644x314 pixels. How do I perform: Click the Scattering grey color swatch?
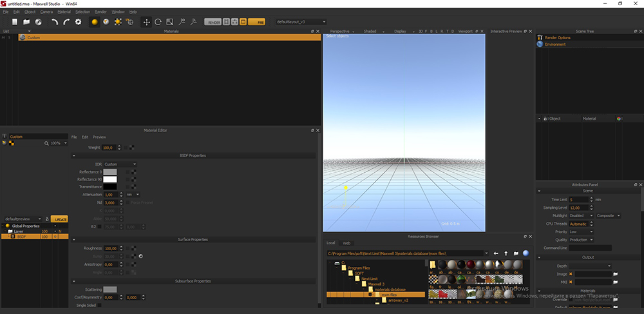[110, 289]
